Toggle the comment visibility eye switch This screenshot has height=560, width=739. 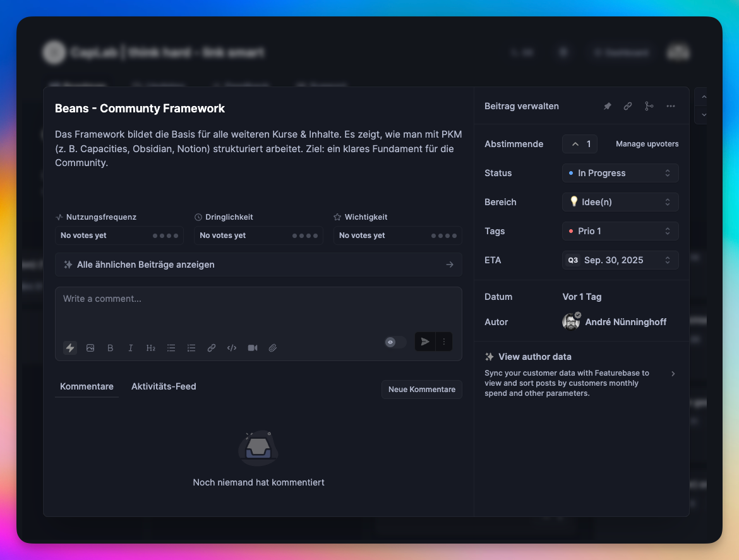pos(395,342)
